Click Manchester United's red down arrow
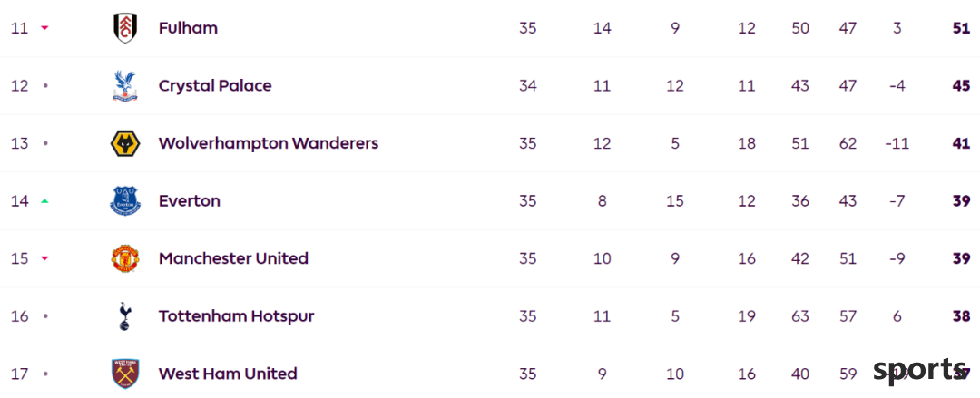Image resolution: width=980 pixels, height=398 pixels. [x=44, y=258]
